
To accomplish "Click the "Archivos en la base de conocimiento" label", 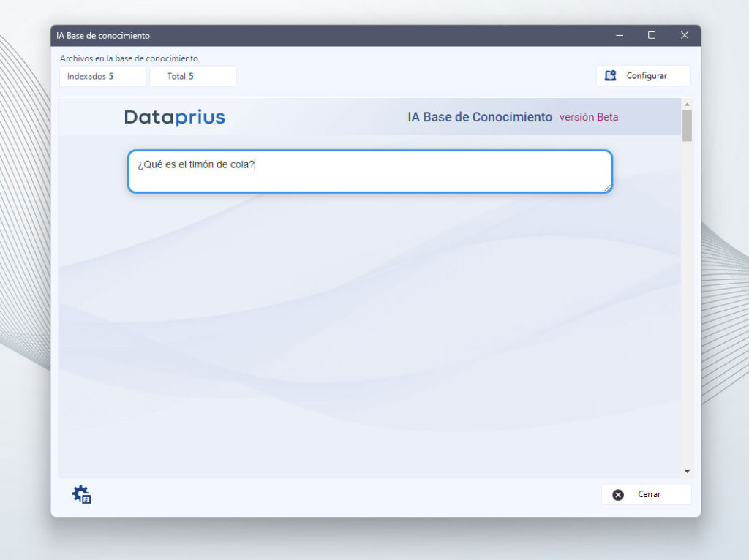I will tap(129, 58).
